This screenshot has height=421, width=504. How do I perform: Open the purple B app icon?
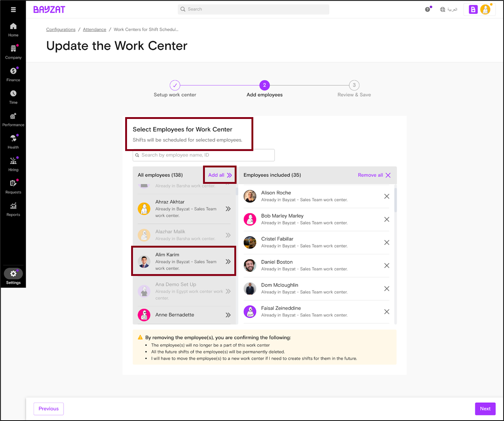[x=473, y=10]
